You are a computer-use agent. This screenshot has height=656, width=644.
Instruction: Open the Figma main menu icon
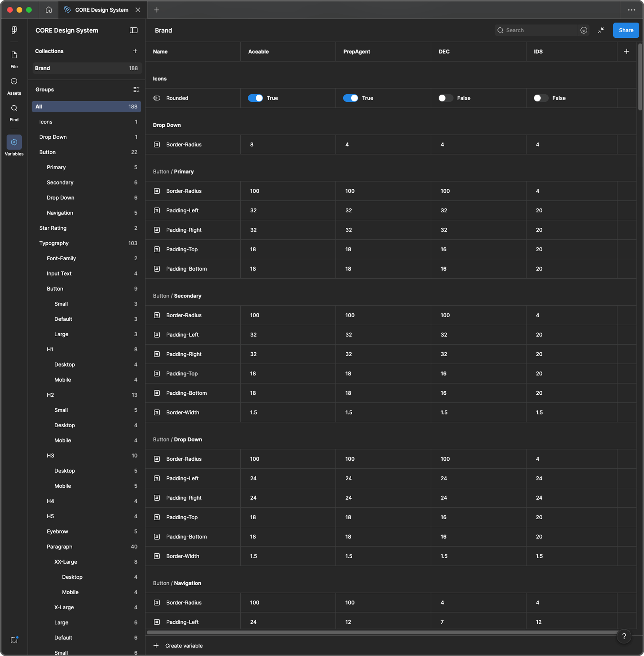14,30
